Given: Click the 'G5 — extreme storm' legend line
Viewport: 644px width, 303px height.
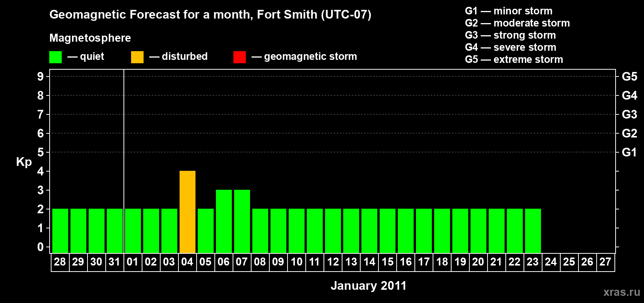Looking at the screenshot, I should tap(514, 59).
